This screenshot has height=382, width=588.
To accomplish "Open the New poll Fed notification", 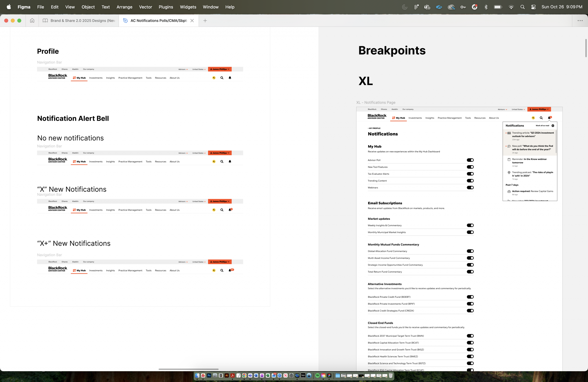I will (530, 149).
